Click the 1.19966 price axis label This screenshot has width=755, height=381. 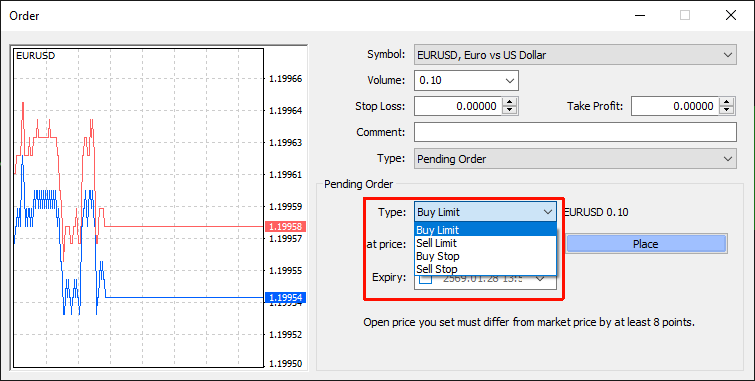coord(286,79)
